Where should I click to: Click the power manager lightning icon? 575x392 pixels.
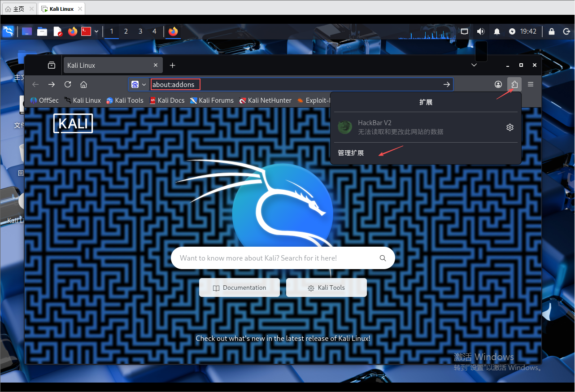512,31
